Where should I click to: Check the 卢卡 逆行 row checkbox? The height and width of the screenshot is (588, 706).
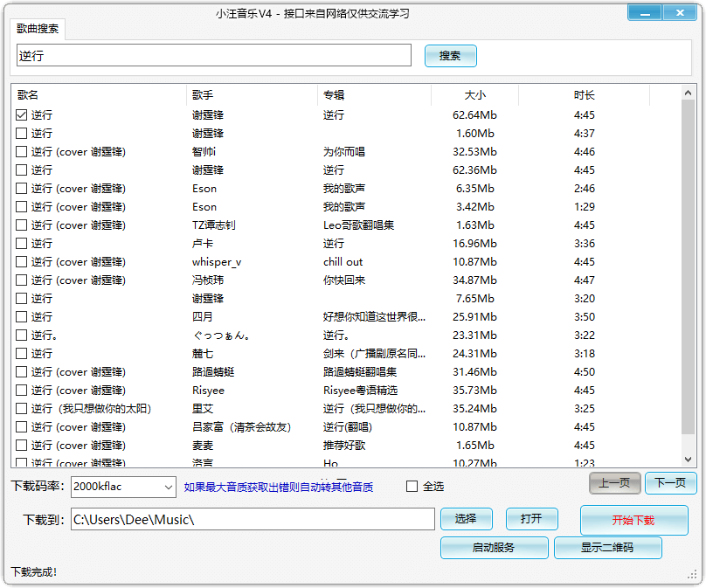tap(21, 243)
